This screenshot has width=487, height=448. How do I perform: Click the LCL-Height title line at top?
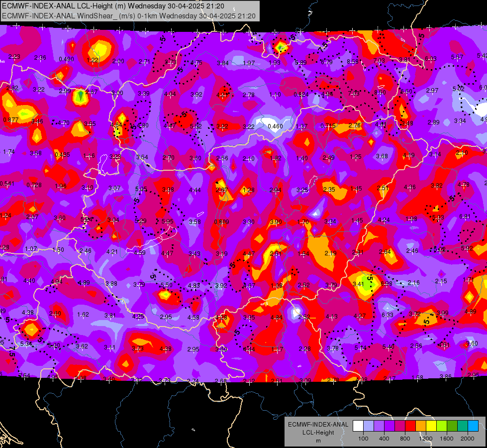click(113, 6)
